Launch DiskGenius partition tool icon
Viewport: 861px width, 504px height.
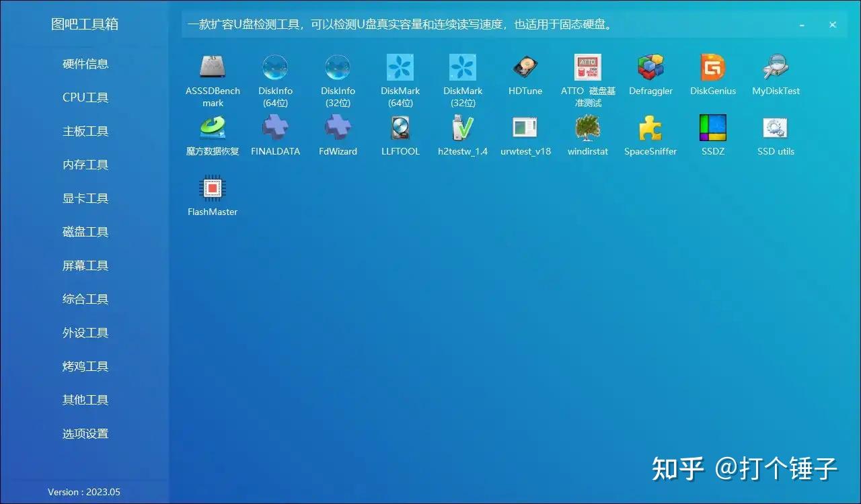713,67
